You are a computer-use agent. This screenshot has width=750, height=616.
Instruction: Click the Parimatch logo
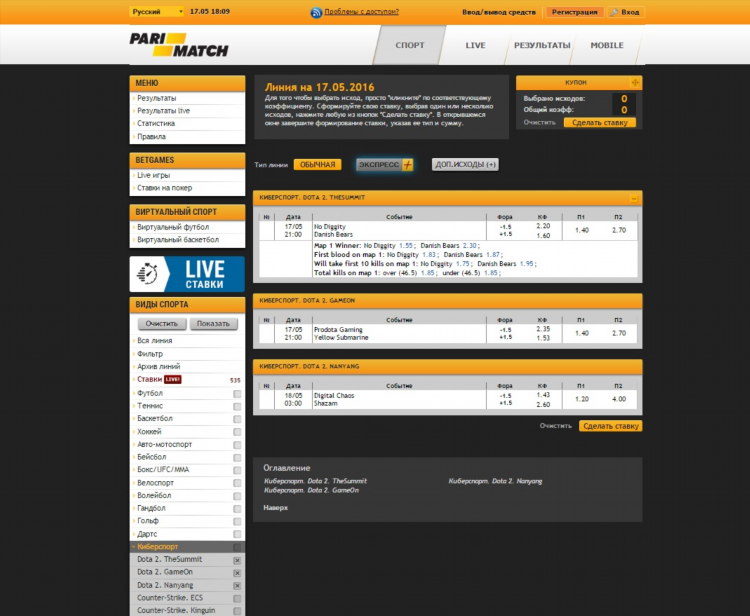tap(179, 45)
